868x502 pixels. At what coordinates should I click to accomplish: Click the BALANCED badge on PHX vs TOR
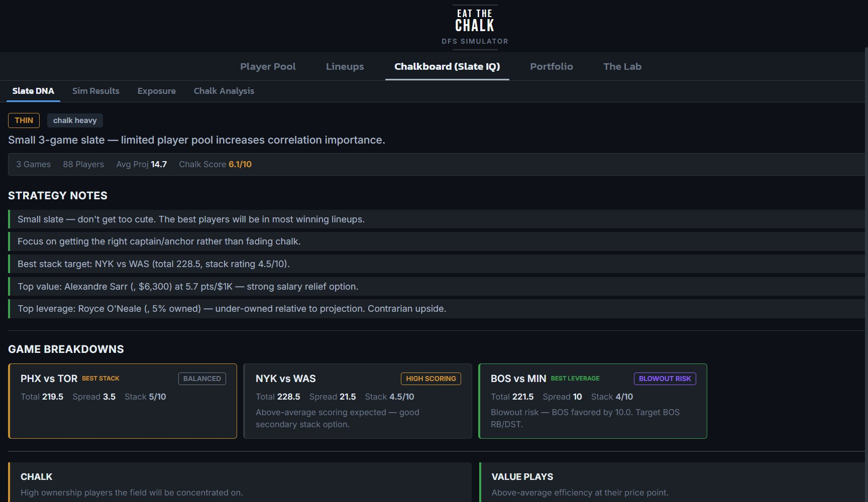click(202, 379)
